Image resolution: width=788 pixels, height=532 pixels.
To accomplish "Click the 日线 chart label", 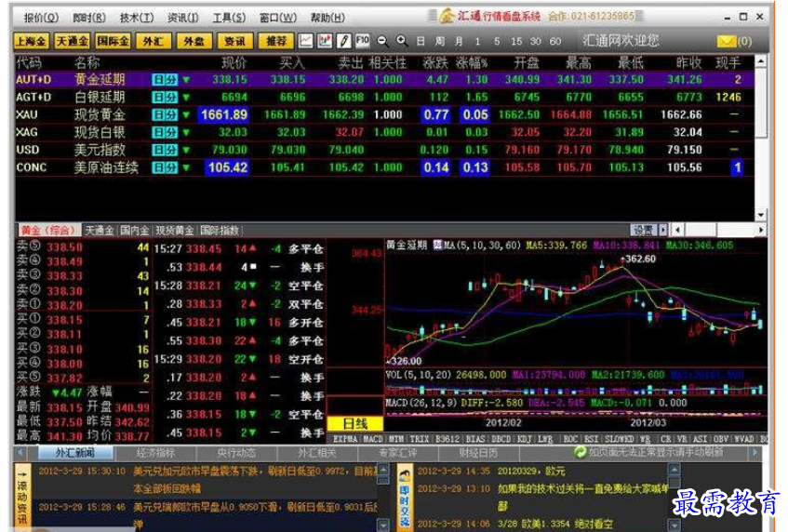I will [x=355, y=424].
